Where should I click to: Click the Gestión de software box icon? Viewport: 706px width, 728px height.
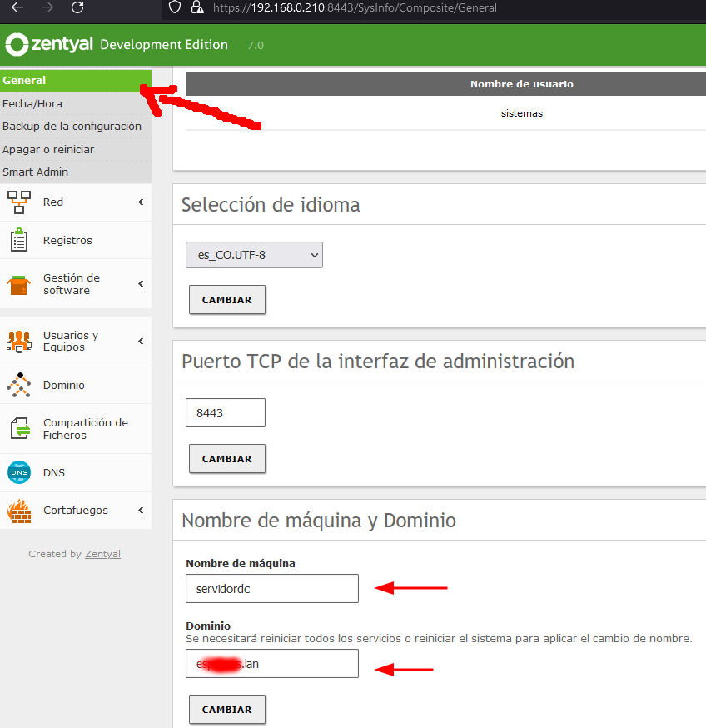coord(19,284)
